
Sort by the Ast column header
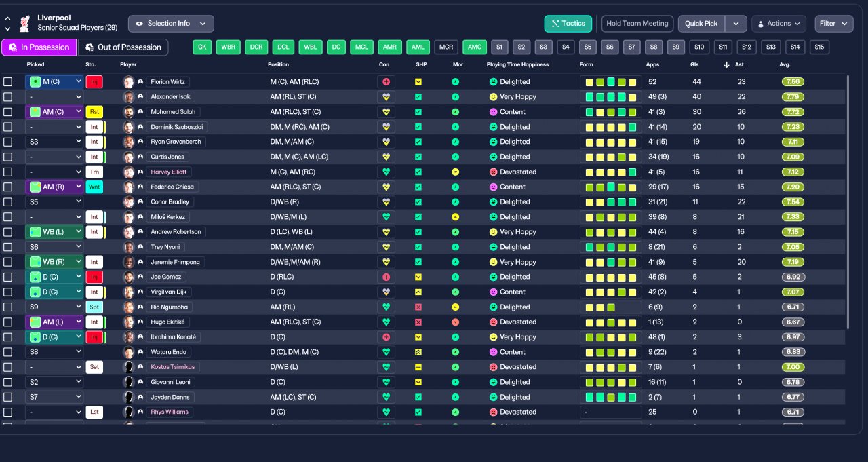[740, 64]
